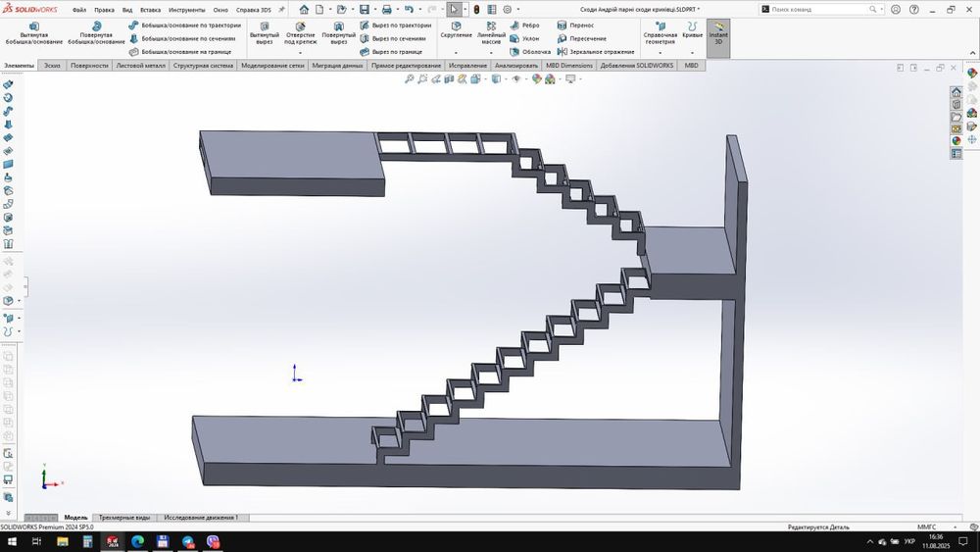Screen dimensions: 980x552
Task: Expand the Справочная геометрия dropdown
Action: pyautogui.click(x=660, y=52)
